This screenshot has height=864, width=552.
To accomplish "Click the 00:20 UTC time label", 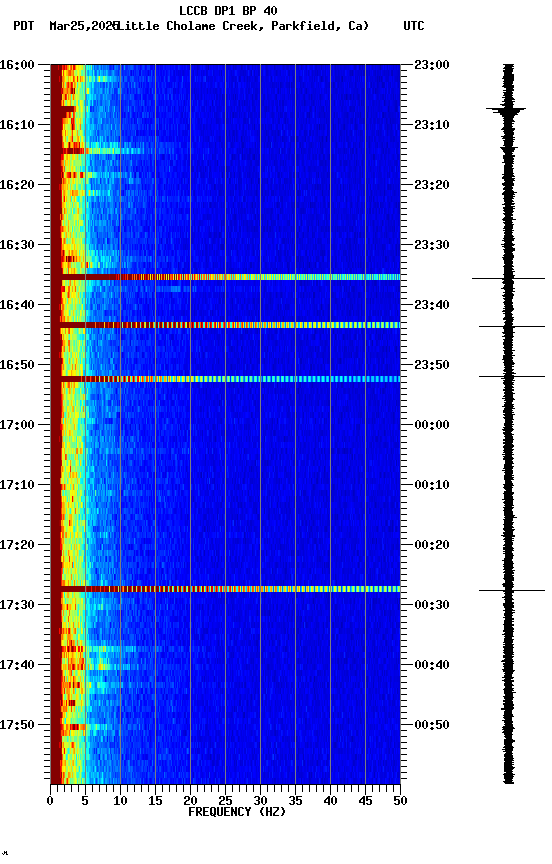I will [x=432, y=545].
